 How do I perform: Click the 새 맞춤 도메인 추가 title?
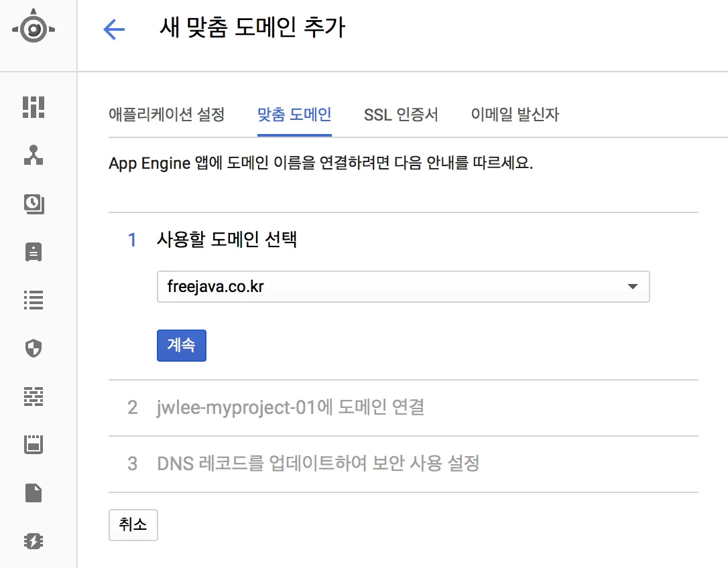pyautogui.click(x=253, y=27)
